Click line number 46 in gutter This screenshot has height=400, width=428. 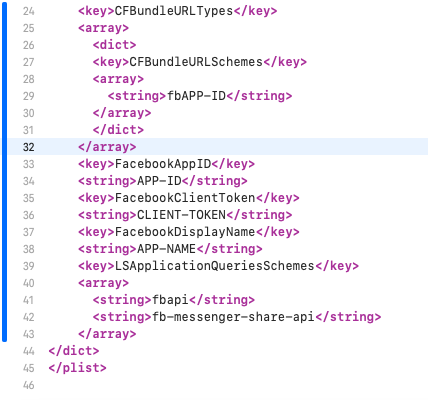29,385
